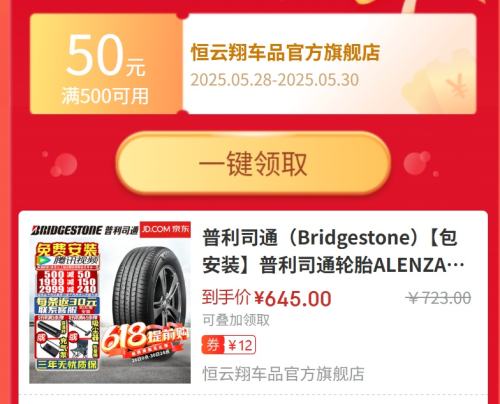Visit 恒云翔车品官方旗舰店 link under the product
This screenshot has width=500, height=404.
point(283,374)
